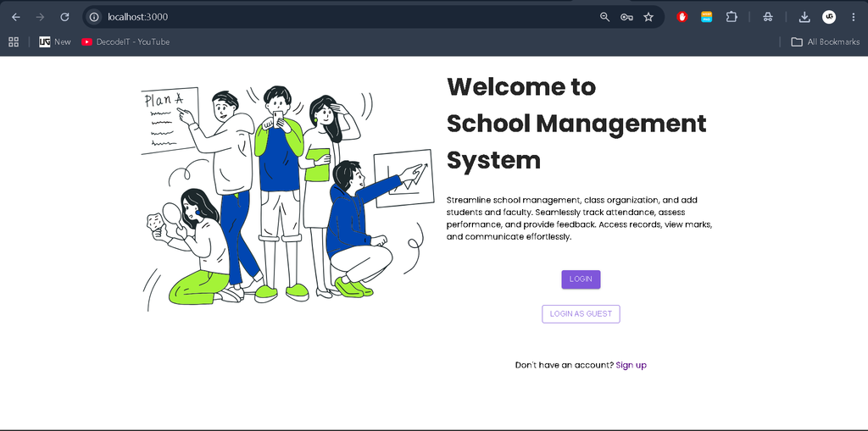The image size is (868, 431).
Task: Click the browser forward arrow
Action: (41, 17)
